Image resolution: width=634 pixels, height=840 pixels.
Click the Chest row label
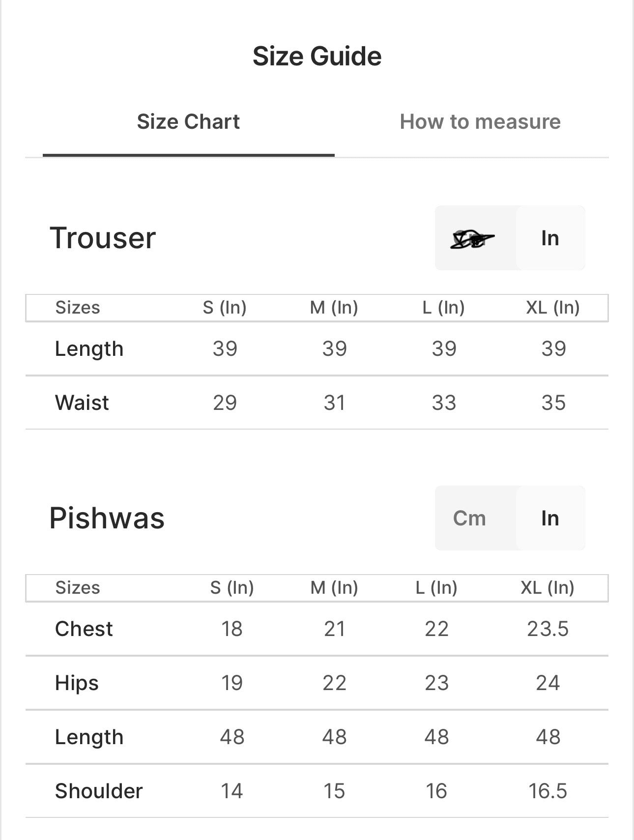[84, 629]
